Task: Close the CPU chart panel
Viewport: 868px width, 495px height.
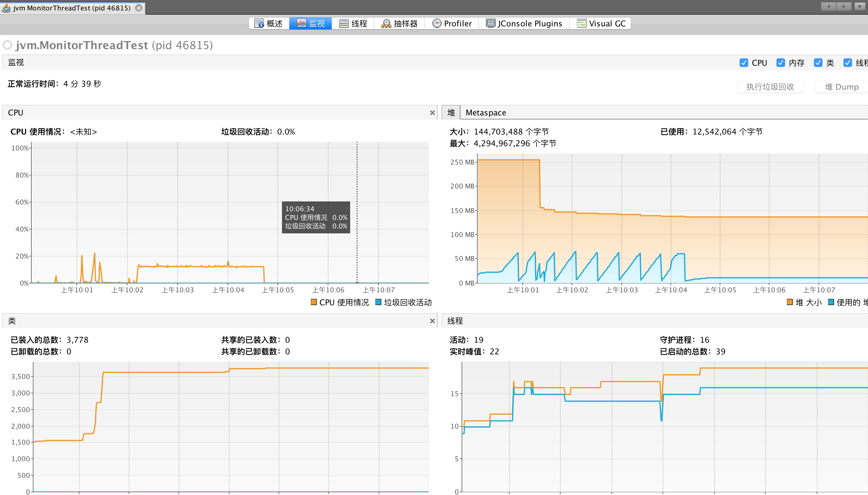Action: (432, 112)
